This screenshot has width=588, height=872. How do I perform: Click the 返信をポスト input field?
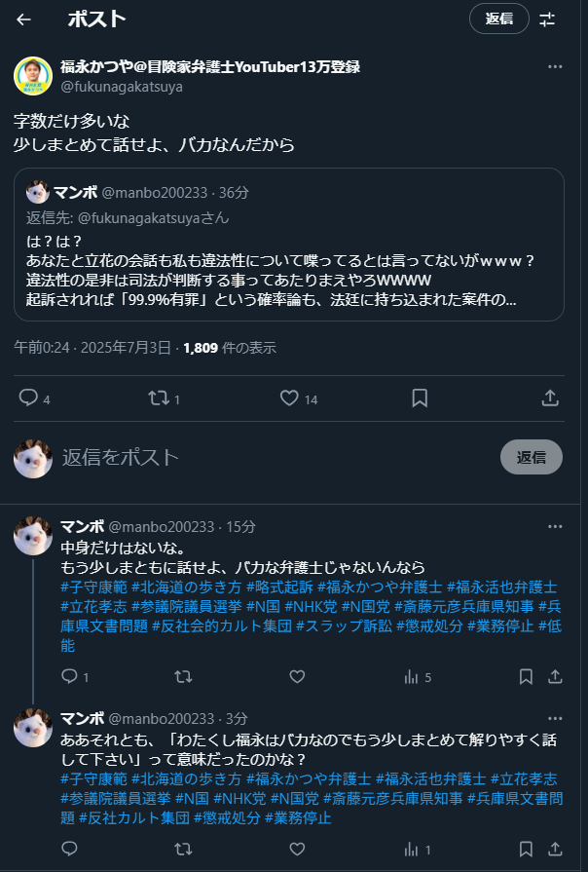(277, 457)
